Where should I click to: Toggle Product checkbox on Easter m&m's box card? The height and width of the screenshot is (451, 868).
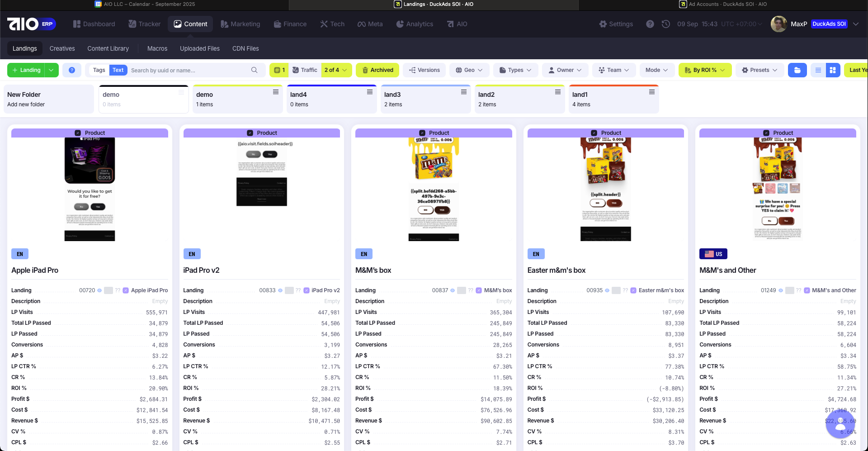[594, 133]
